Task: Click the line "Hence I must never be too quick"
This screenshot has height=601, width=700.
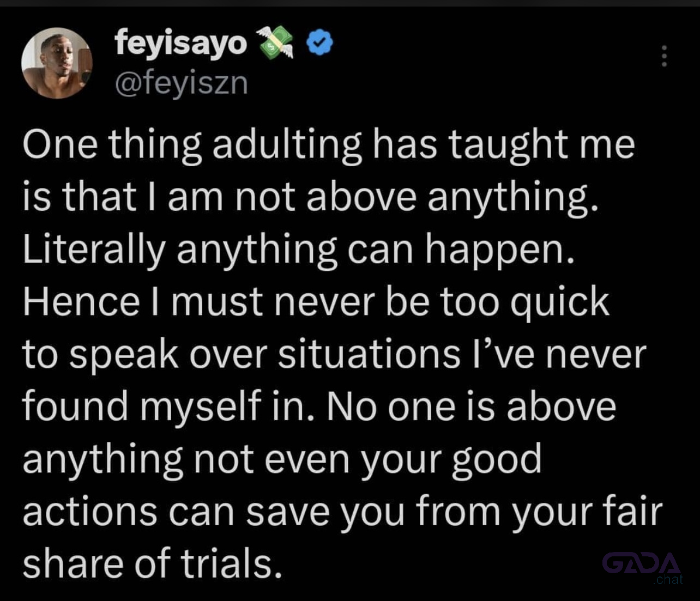Action: point(316,302)
